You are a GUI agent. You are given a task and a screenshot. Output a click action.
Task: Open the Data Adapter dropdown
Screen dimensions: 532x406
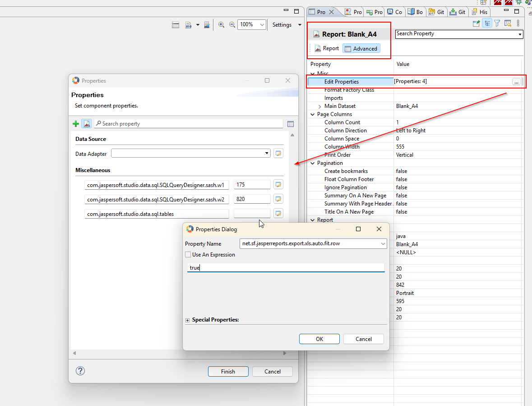(267, 153)
